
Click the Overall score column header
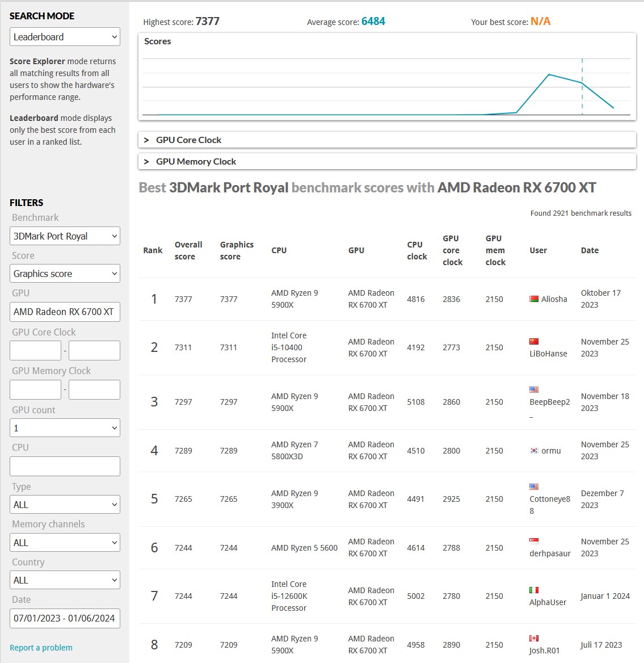(x=188, y=250)
